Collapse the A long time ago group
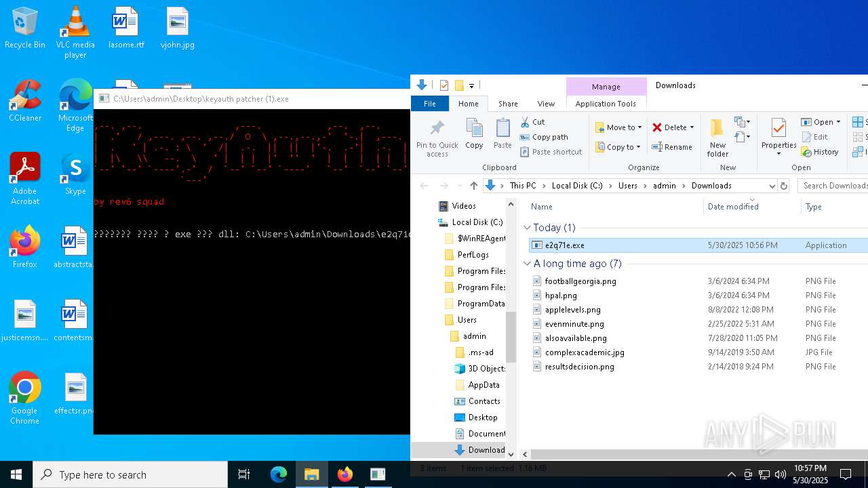This screenshot has height=488, width=868. tap(527, 264)
